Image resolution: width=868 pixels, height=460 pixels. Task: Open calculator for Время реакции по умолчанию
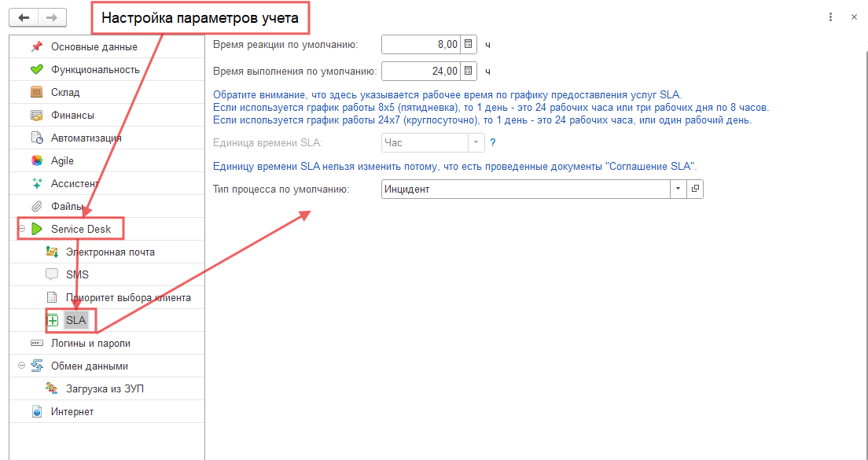(469, 44)
